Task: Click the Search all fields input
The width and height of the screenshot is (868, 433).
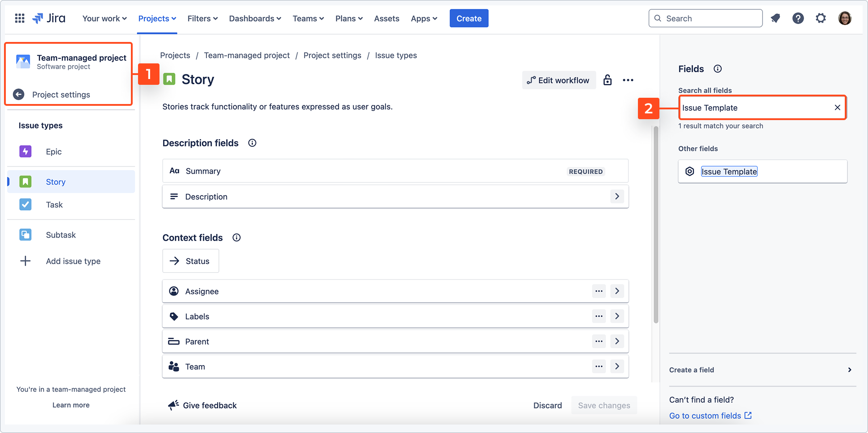Action: [x=762, y=108]
